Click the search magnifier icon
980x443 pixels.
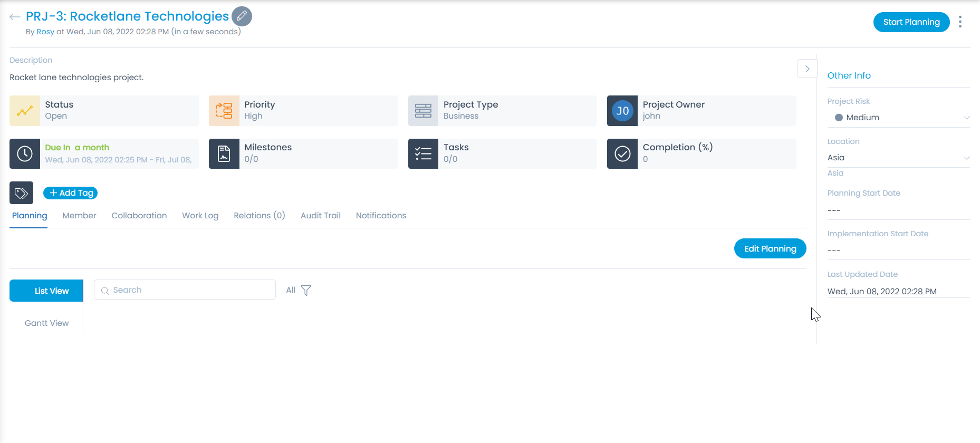105,291
